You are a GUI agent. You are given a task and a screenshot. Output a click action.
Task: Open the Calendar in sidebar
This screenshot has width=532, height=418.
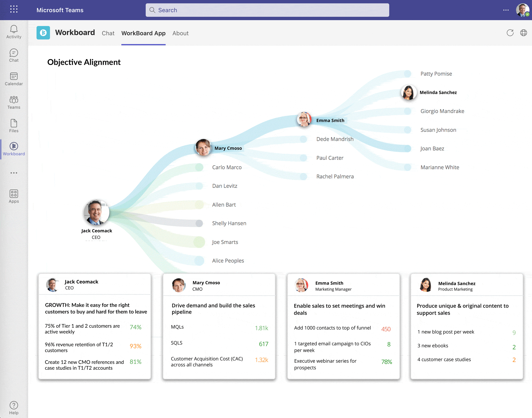click(14, 79)
